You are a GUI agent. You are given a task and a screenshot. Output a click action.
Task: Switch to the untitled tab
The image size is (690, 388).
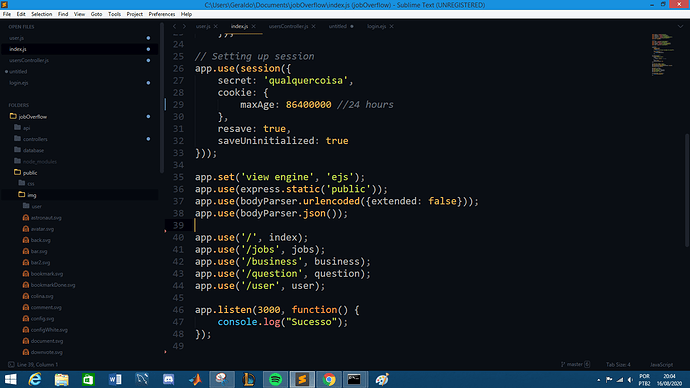338,26
